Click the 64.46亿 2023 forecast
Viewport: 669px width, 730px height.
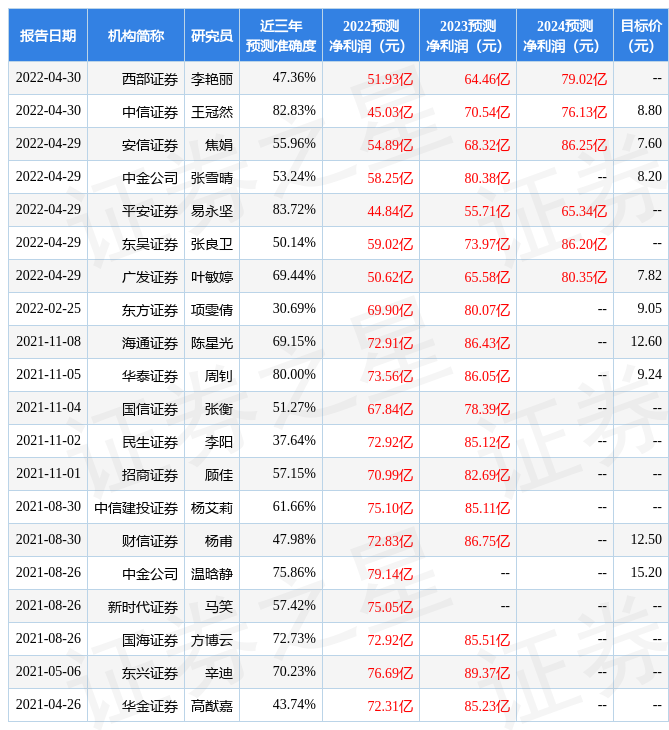tap(487, 79)
